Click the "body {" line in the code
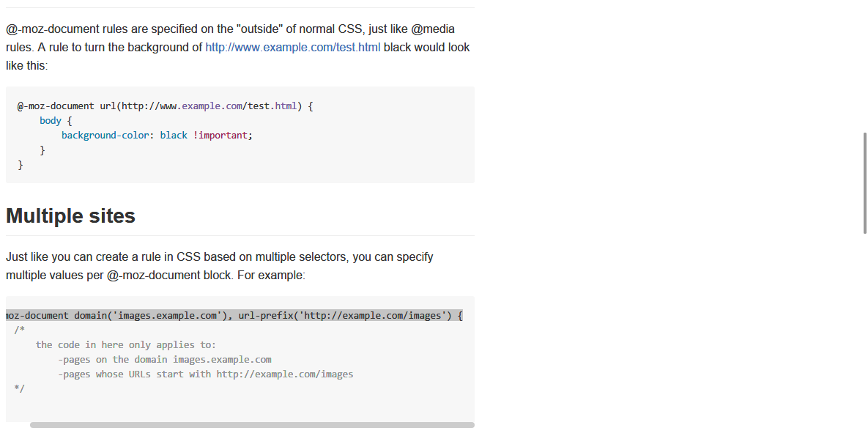The width and height of the screenshot is (868, 436). pyautogui.click(x=56, y=121)
